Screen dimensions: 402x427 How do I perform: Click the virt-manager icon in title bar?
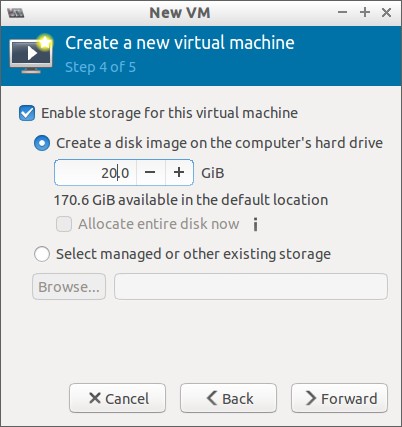15,13
